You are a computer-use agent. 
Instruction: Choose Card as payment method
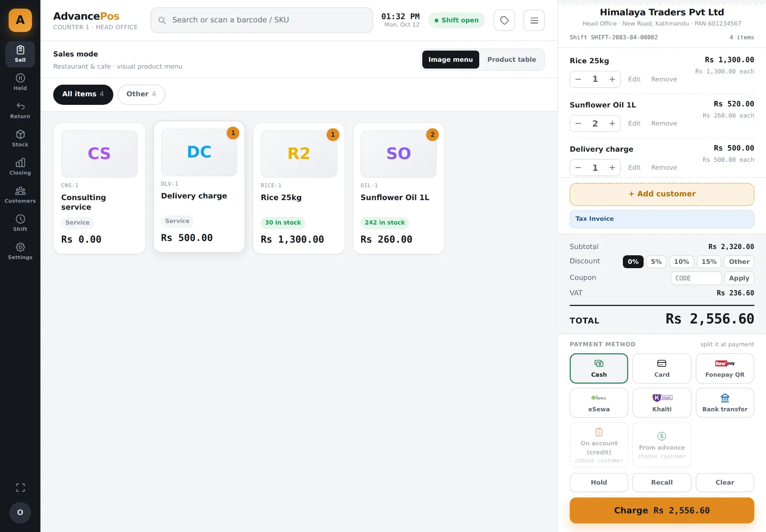662,368
